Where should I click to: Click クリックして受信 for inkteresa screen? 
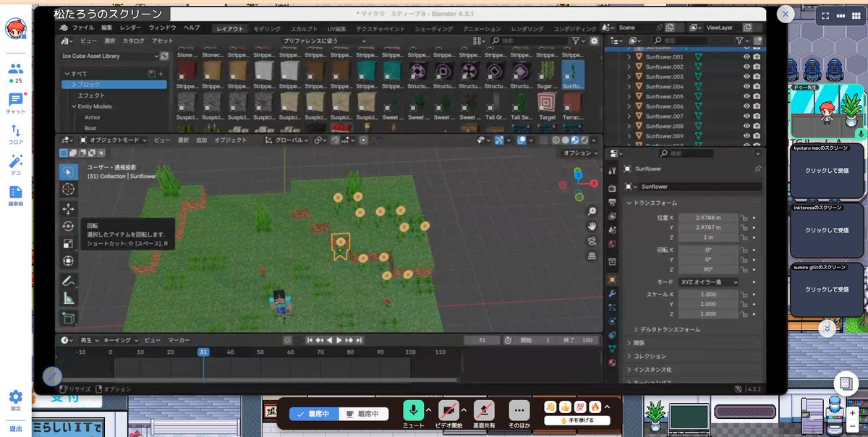827,231
